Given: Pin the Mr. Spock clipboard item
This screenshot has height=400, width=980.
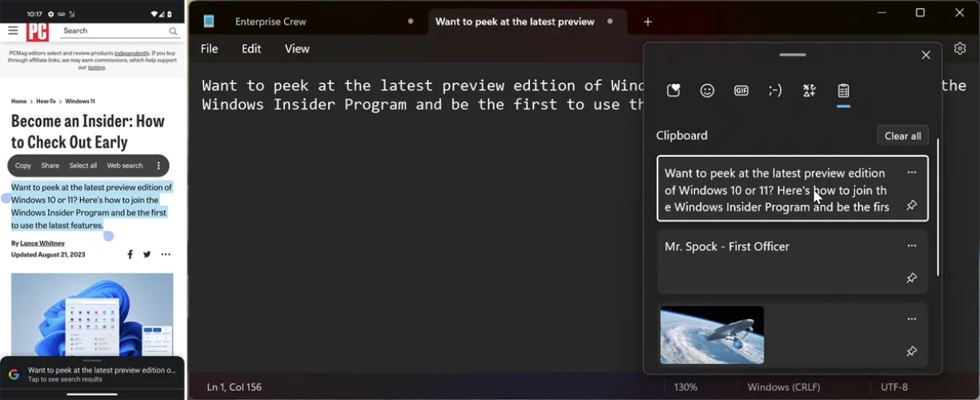Looking at the screenshot, I should [911, 278].
